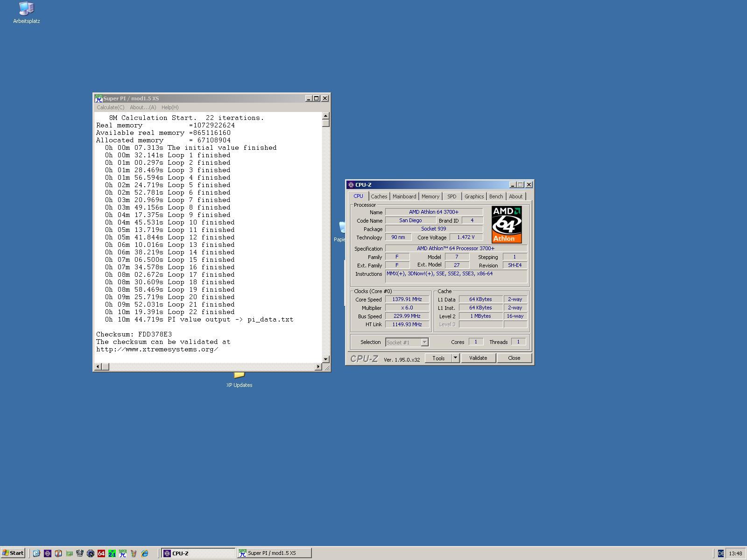Launch Super PI from quick launch
The image size is (747, 560).
(123, 553)
